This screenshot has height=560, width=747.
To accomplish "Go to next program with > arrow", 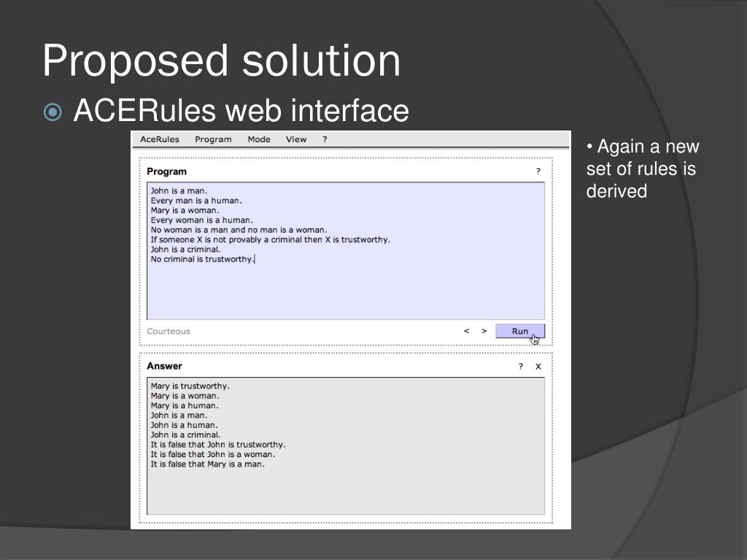I will [484, 331].
